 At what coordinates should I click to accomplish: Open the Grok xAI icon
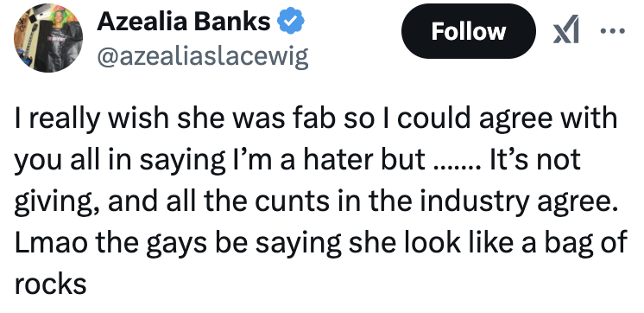tap(566, 29)
